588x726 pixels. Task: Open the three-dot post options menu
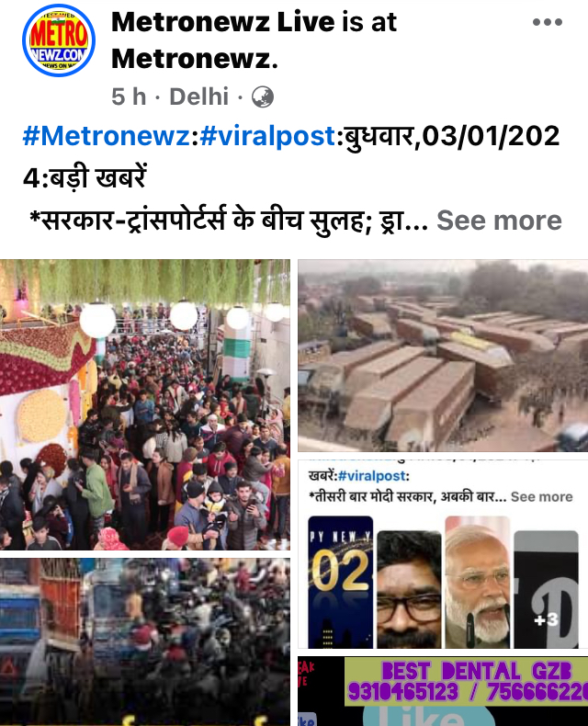pos(548,22)
